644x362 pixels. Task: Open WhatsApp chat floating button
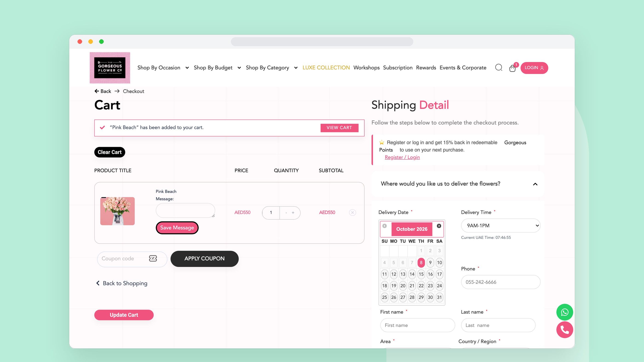564,312
